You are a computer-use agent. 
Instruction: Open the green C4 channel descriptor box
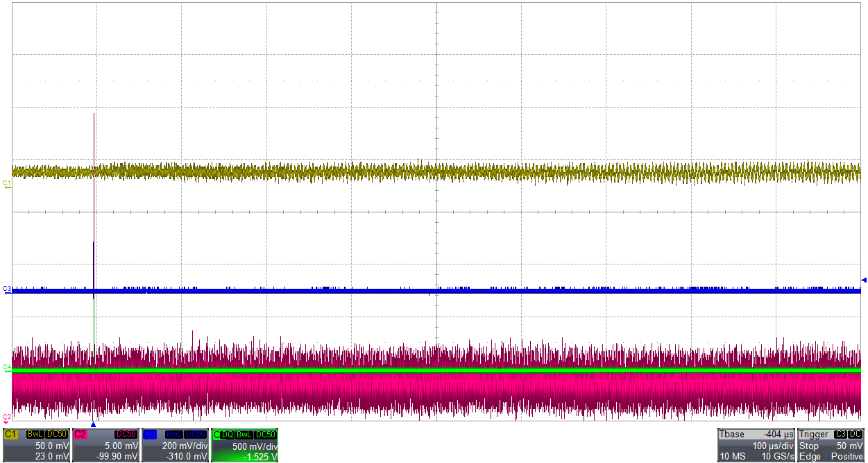coord(244,445)
